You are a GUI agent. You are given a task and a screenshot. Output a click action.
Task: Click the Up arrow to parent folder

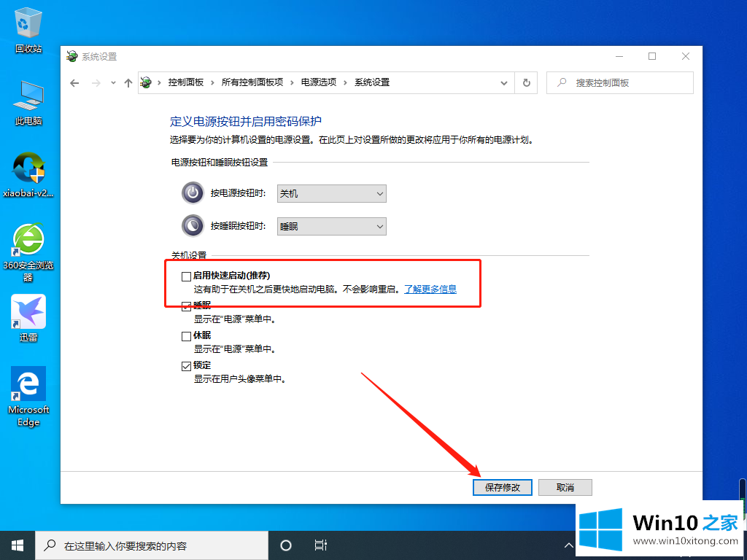(128, 83)
